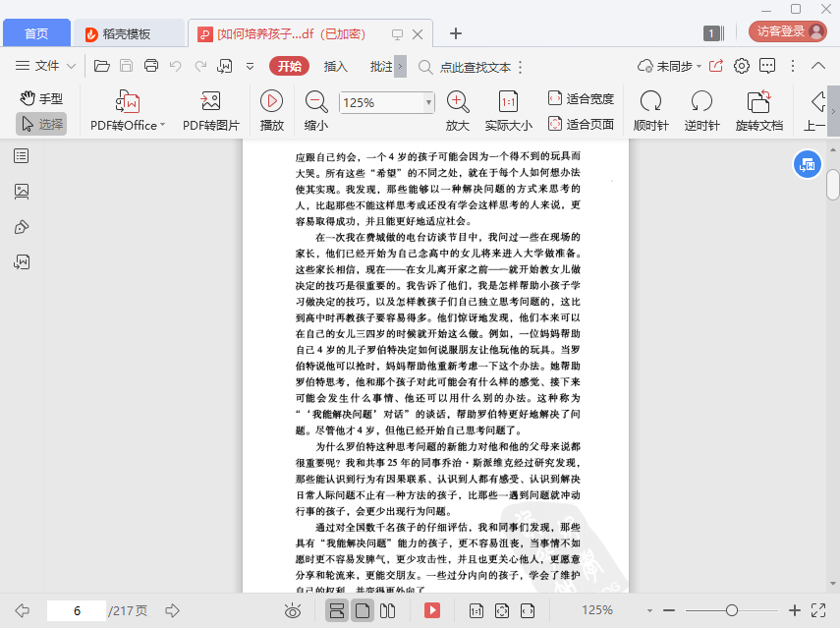The image size is (840, 628).
Task: Enable continuous scrolling view
Action: click(336, 610)
